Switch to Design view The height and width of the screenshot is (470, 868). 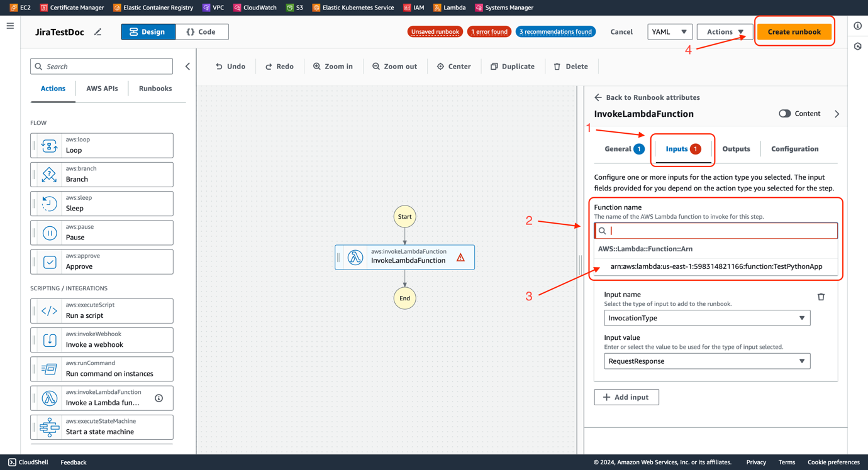[x=148, y=31]
